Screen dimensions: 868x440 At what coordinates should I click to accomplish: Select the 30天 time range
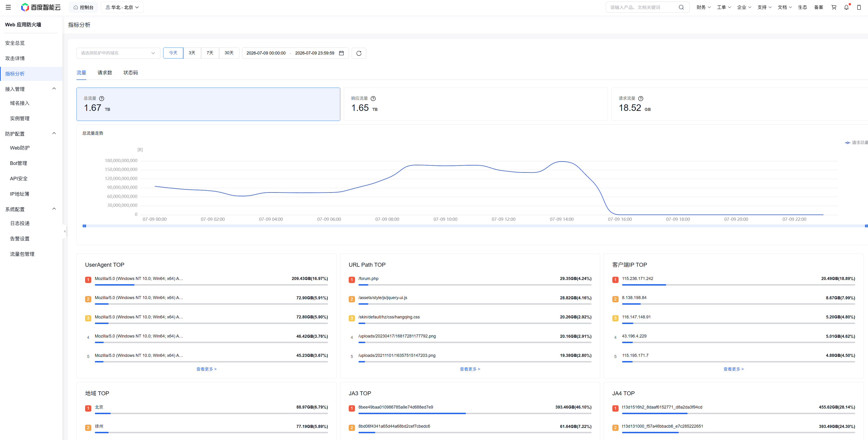(x=229, y=53)
